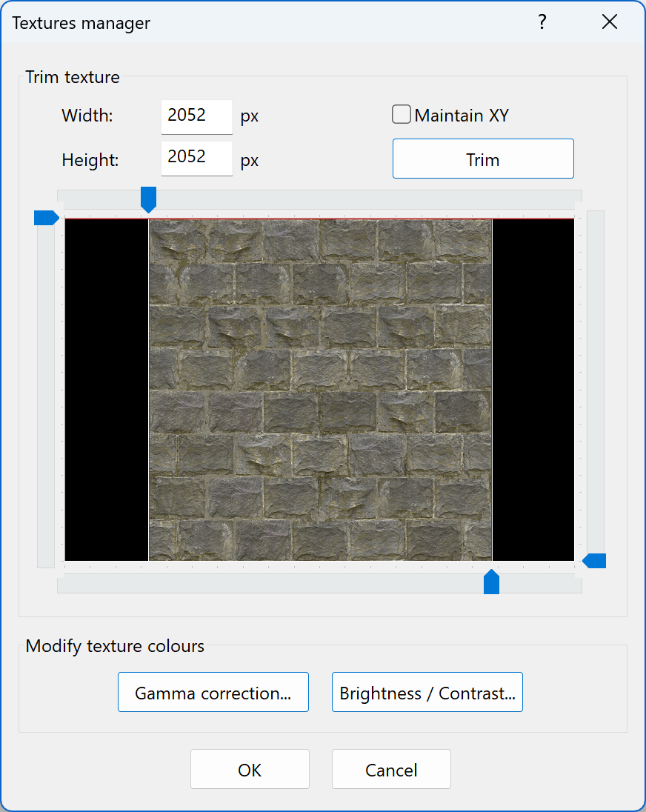Confirm changes with the OK button
Image resolution: width=646 pixels, height=812 pixels.
250,769
